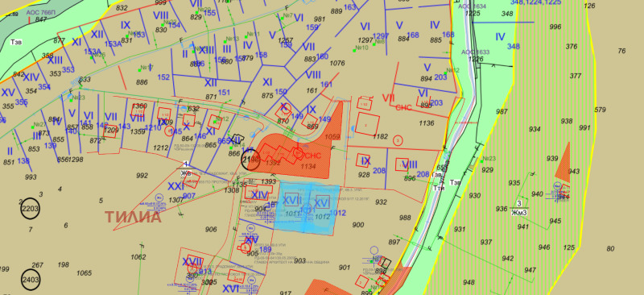Select parcel number 992
The width and height of the screenshot is (644, 295).
coord(142,176)
